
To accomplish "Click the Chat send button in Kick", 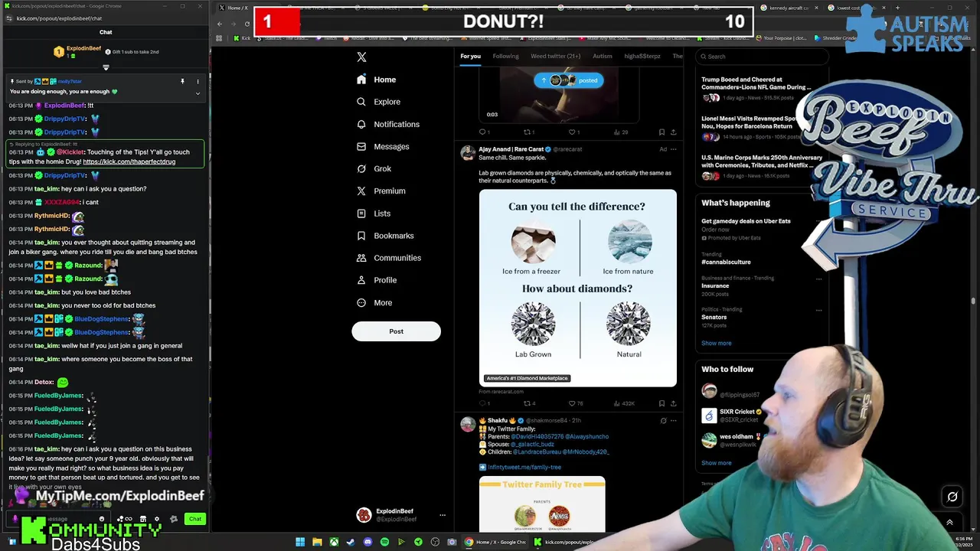I will pos(195,519).
